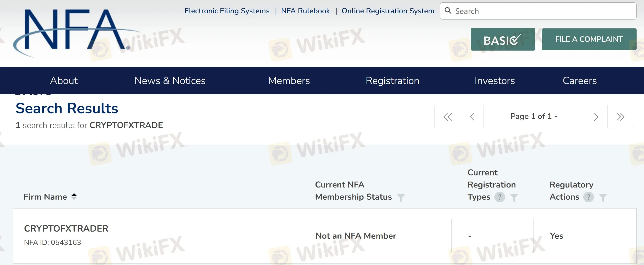Screen dimensions: 644x265
Task: Show help for Regulatory Actions
Action: pos(588,197)
